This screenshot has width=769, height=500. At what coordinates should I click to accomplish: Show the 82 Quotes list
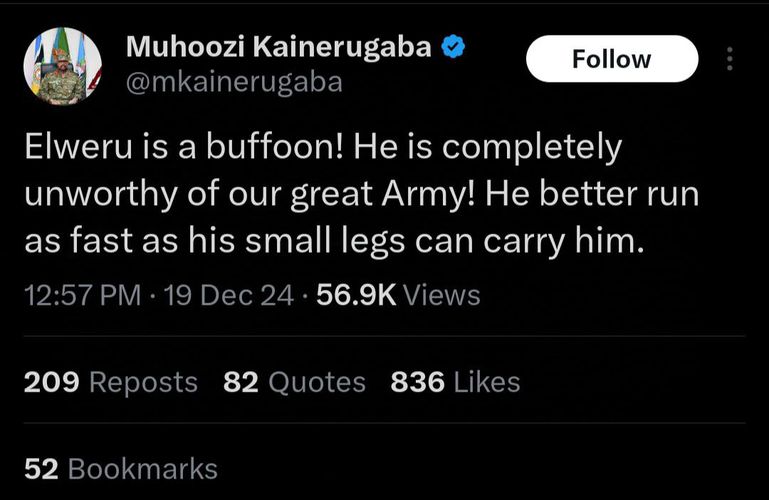(294, 381)
